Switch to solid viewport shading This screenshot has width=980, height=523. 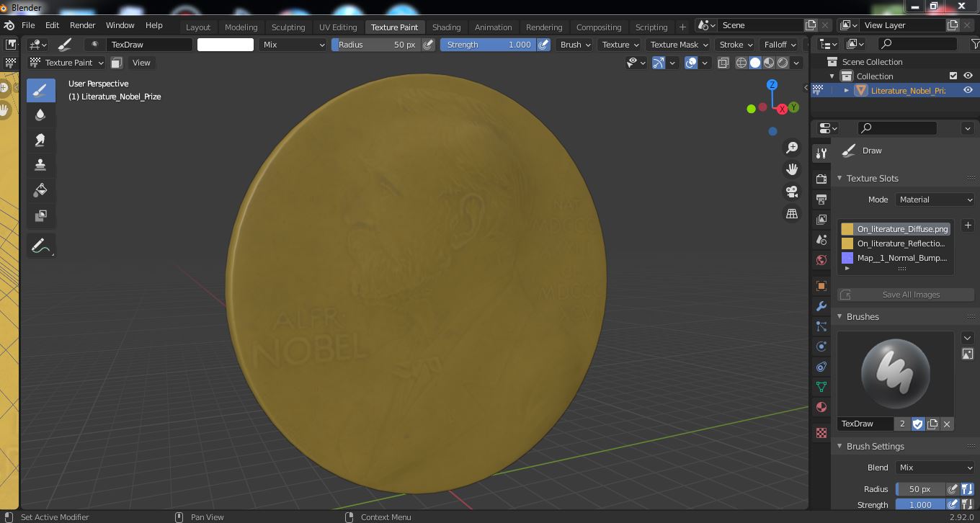point(755,63)
